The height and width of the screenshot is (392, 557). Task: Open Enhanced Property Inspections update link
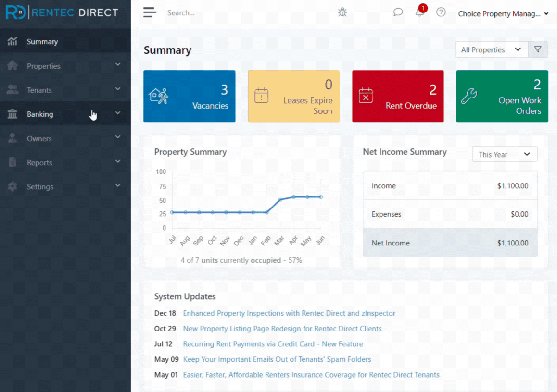[x=289, y=313]
